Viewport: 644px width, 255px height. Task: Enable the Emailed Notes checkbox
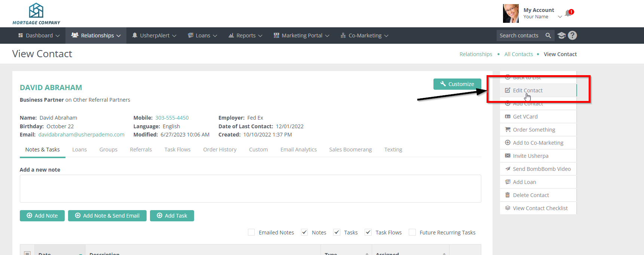(x=251, y=233)
